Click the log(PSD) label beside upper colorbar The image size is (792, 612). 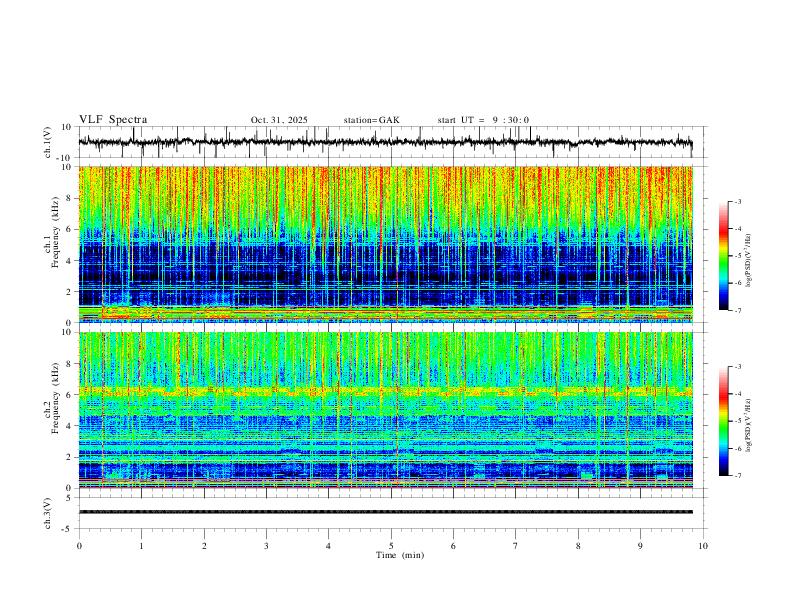point(748,261)
